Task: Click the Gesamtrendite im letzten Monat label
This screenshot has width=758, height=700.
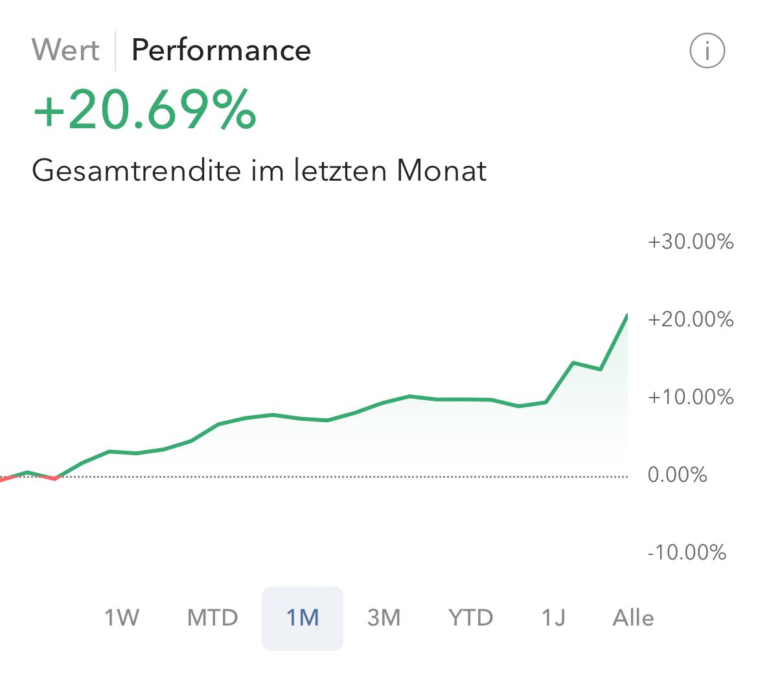Action: 259,171
